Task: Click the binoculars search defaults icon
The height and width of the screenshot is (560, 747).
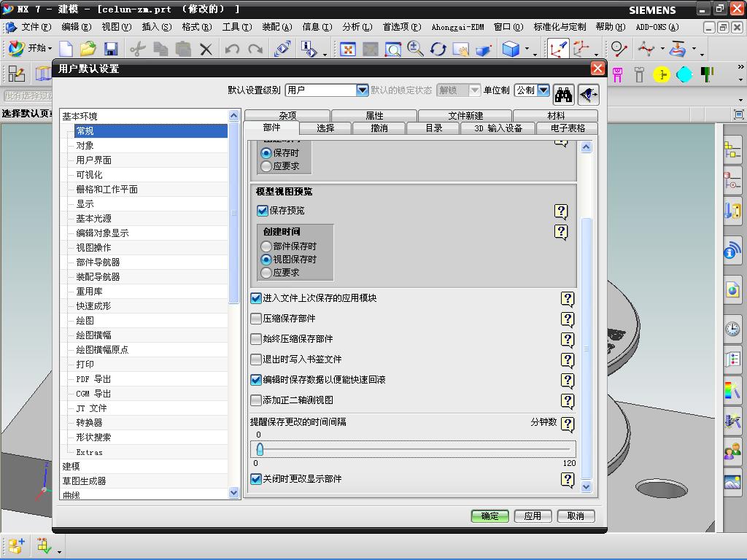Action: (x=563, y=95)
